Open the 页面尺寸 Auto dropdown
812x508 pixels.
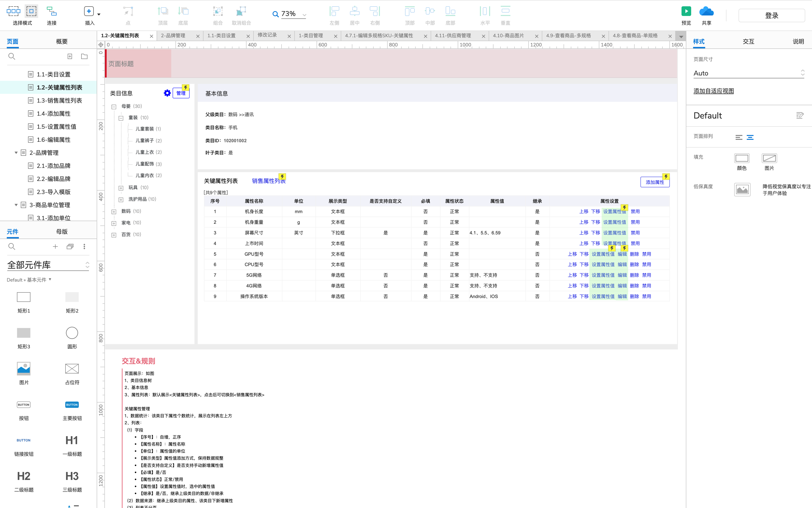point(749,73)
